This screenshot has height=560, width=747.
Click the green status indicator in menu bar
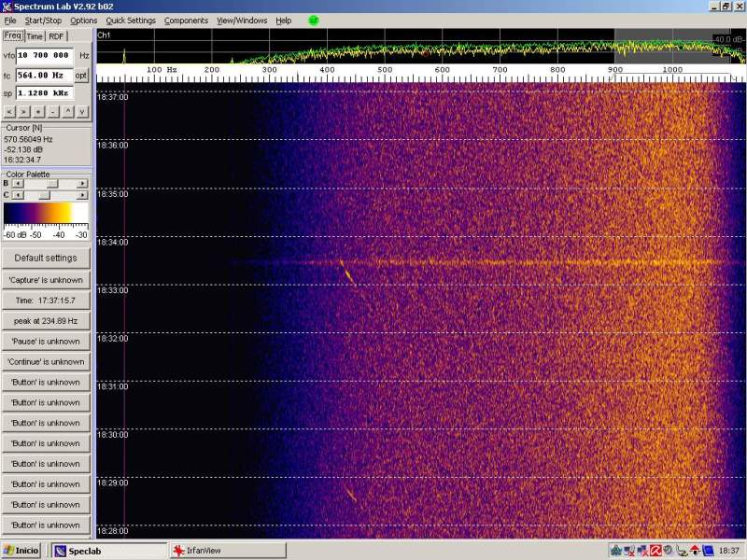click(x=313, y=20)
